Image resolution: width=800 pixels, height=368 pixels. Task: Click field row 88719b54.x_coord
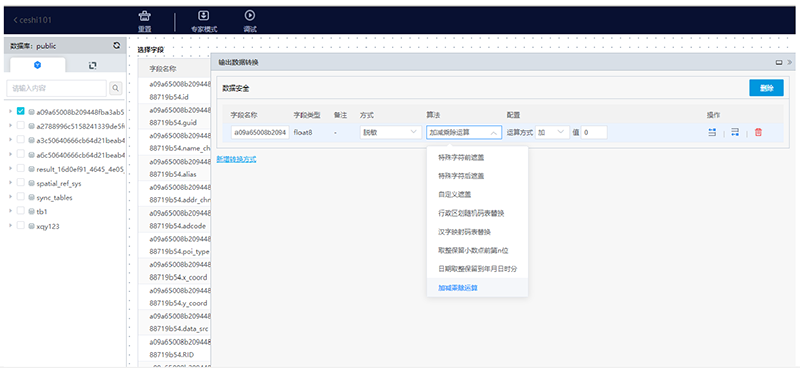pos(174,271)
